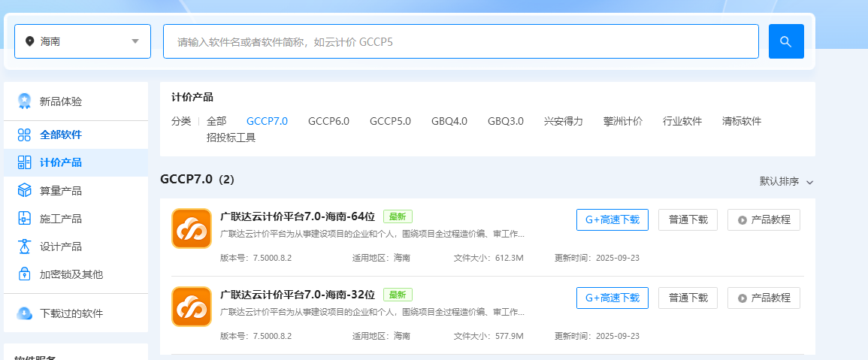The image size is (868, 360).
Task: Click the 下载过的软件 cloud icon
Action: [x=24, y=313]
